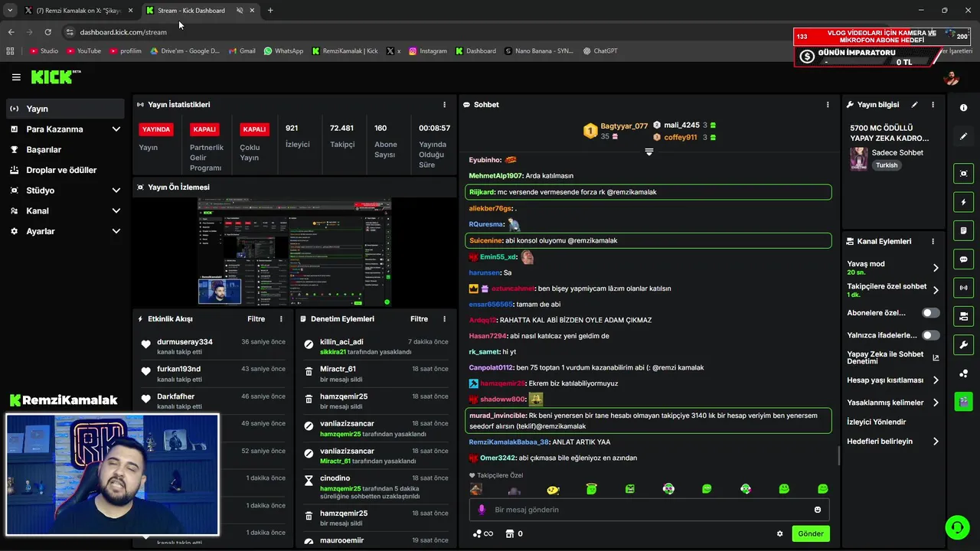
Task: Open the RemziKamalak | Kick bookmark
Action: point(345,51)
